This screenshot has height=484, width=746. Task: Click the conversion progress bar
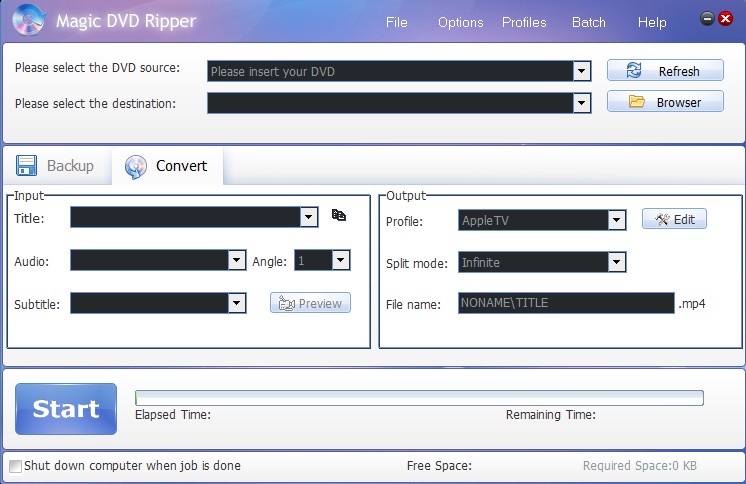point(419,398)
